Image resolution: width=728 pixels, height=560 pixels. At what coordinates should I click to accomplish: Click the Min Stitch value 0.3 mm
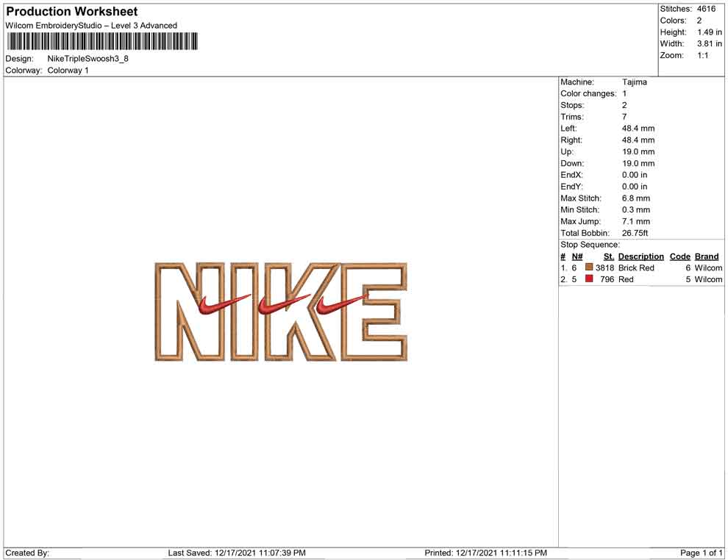pyautogui.click(x=636, y=209)
